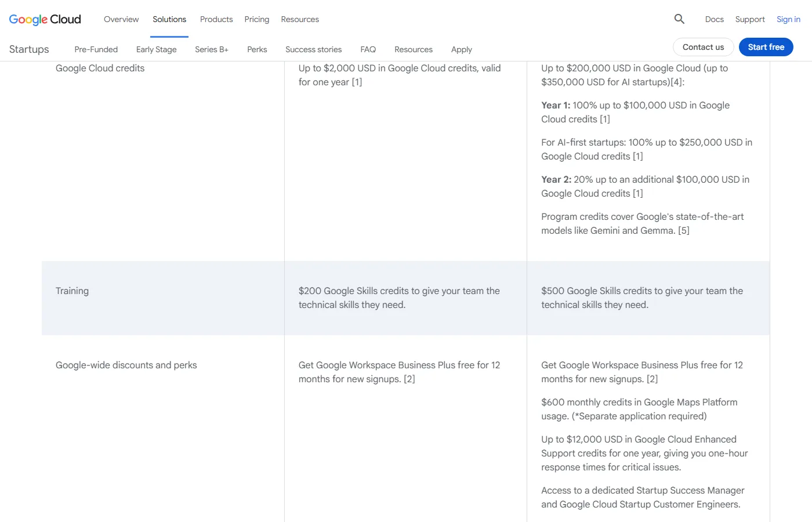
Task: Open the Success stories tab
Action: click(314, 49)
